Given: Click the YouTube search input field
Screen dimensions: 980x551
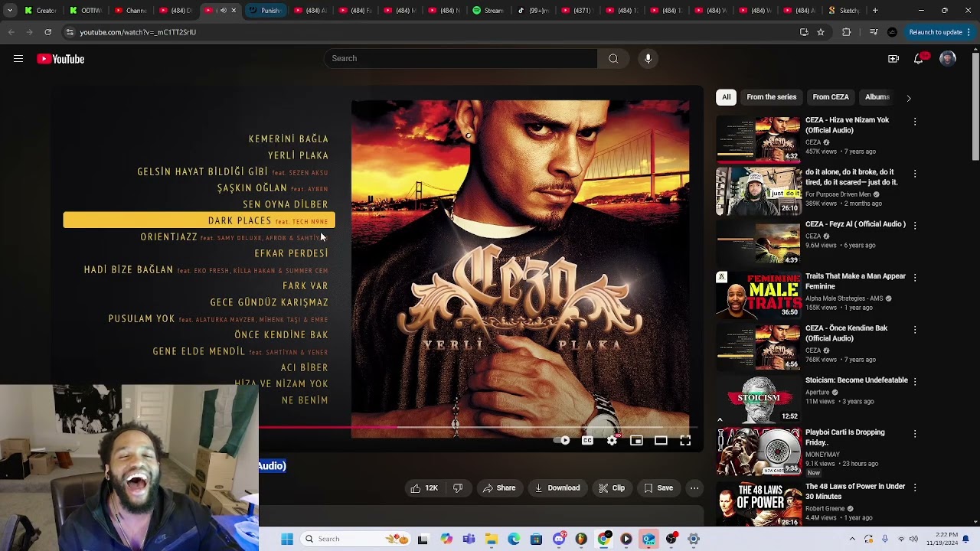Looking at the screenshot, I should (x=461, y=58).
